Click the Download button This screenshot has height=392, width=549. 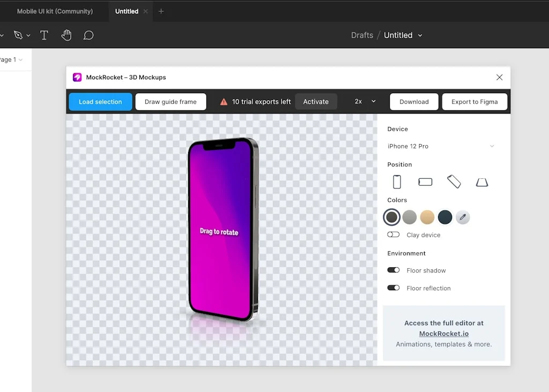pyautogui.click(x=413, y=101)
